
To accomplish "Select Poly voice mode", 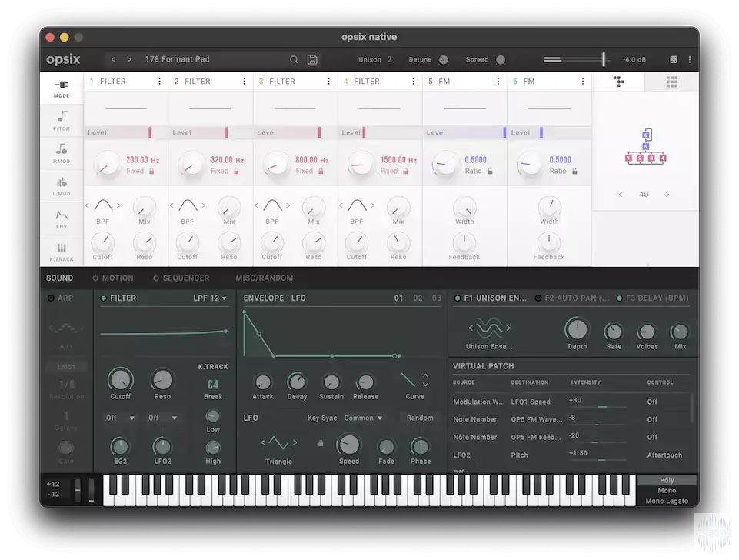I will pos(667,480).
